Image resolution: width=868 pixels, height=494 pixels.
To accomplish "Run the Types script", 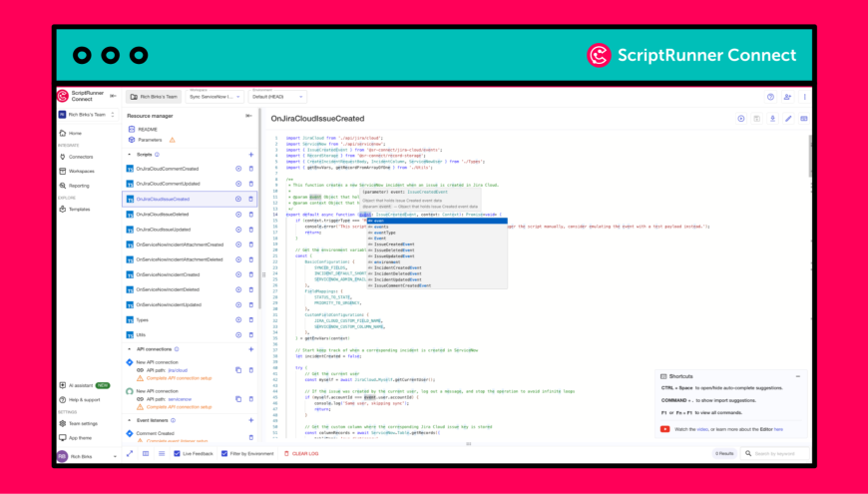I will 238,320.
